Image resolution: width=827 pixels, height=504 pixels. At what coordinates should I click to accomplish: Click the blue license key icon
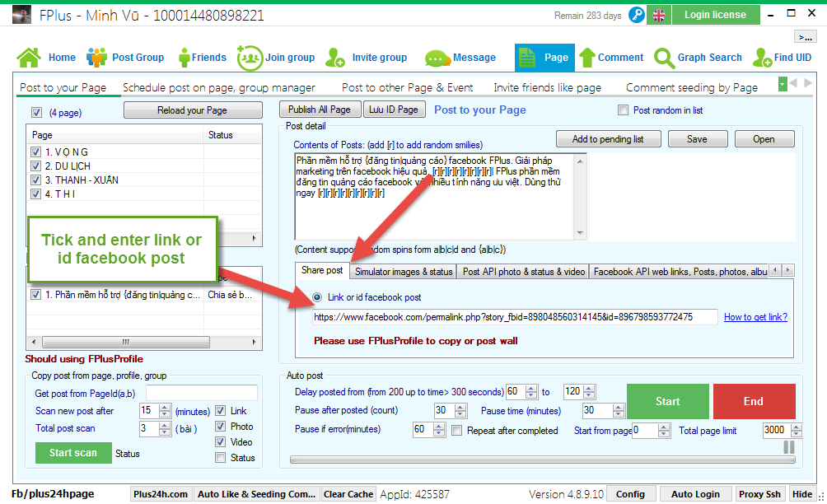pyautogui.click(x=637, y=15)
